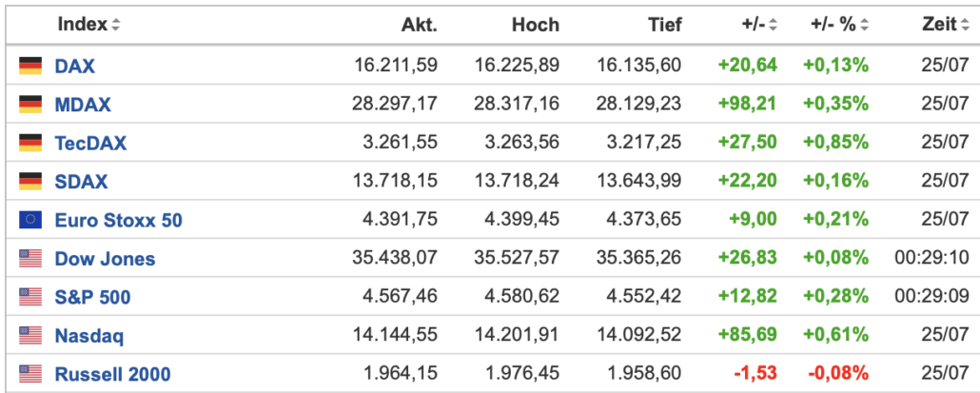Screen dimensions: 980x393
Task: Open the Russell 2000 link
Action: [112, 374]
